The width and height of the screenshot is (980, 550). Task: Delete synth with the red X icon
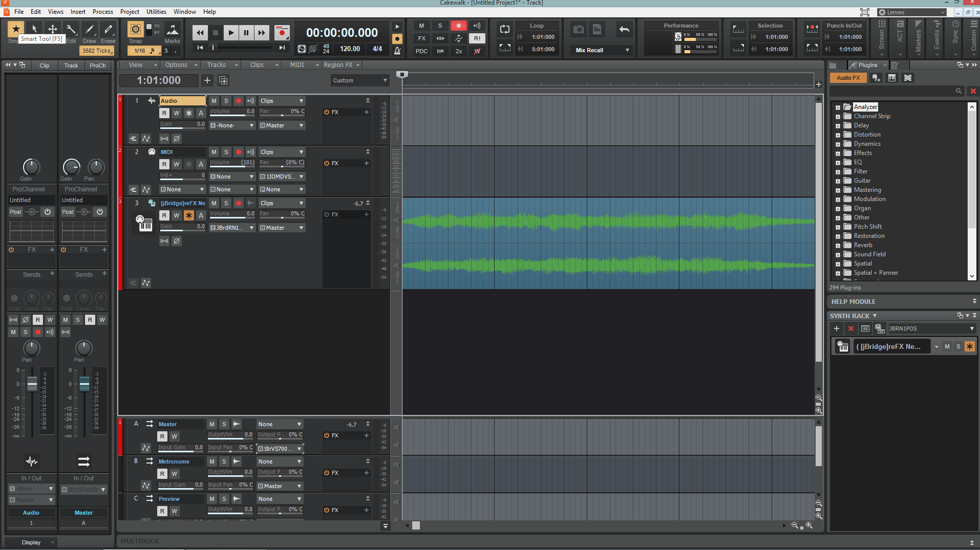[x=851, y=328]
